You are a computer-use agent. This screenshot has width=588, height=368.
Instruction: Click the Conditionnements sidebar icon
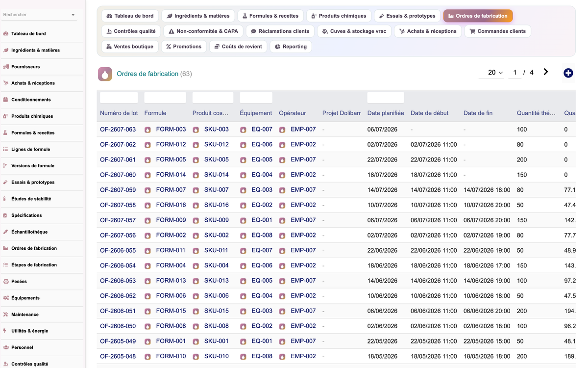pyautogui.click(x=6, y=100)
